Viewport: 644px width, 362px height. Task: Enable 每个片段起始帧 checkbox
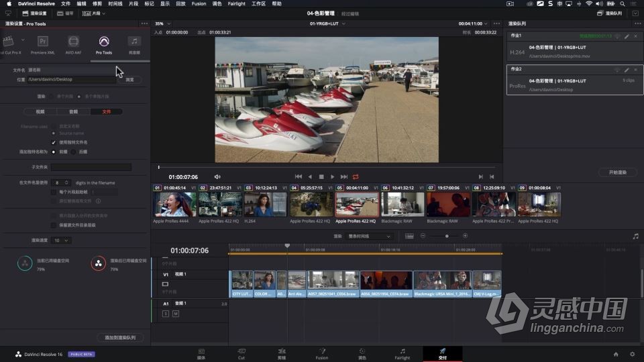click(54, 192)
